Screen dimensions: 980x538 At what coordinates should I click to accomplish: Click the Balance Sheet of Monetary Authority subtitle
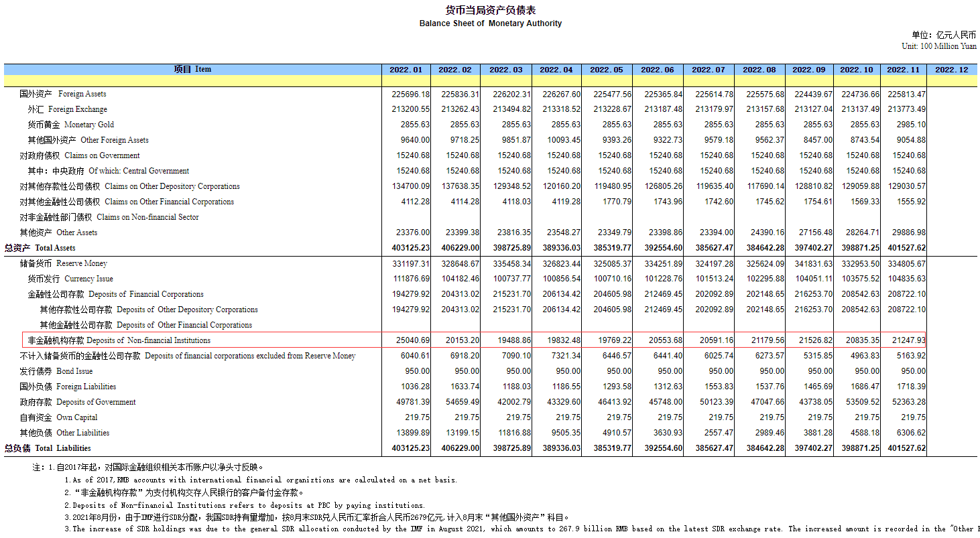tap(491, 23)
